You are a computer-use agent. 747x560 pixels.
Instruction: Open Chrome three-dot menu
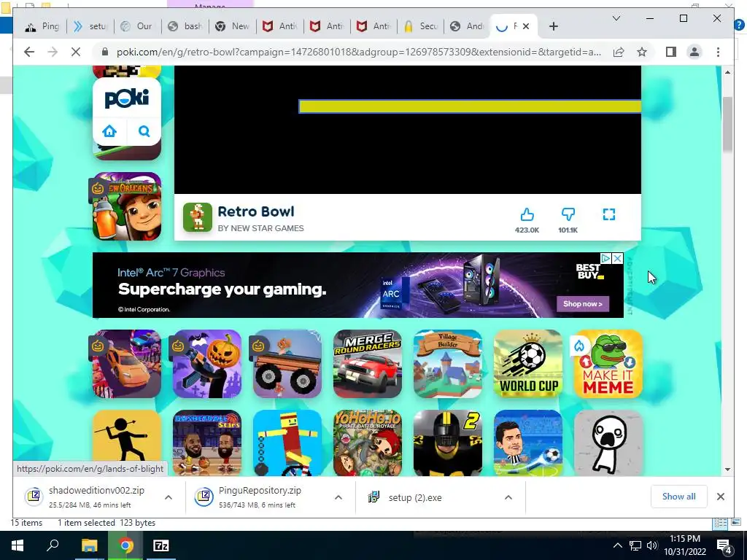tap(718, 52)
